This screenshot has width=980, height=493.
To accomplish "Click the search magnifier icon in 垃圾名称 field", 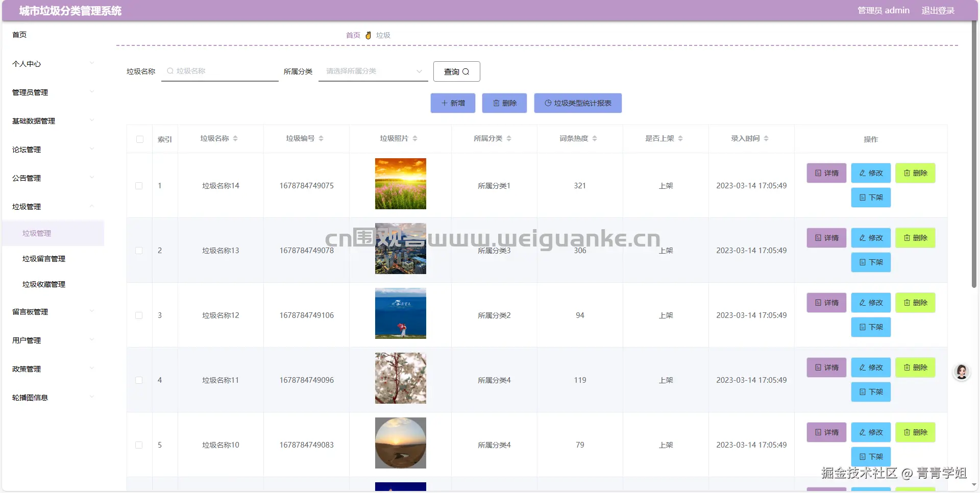I will pos(170,71).
